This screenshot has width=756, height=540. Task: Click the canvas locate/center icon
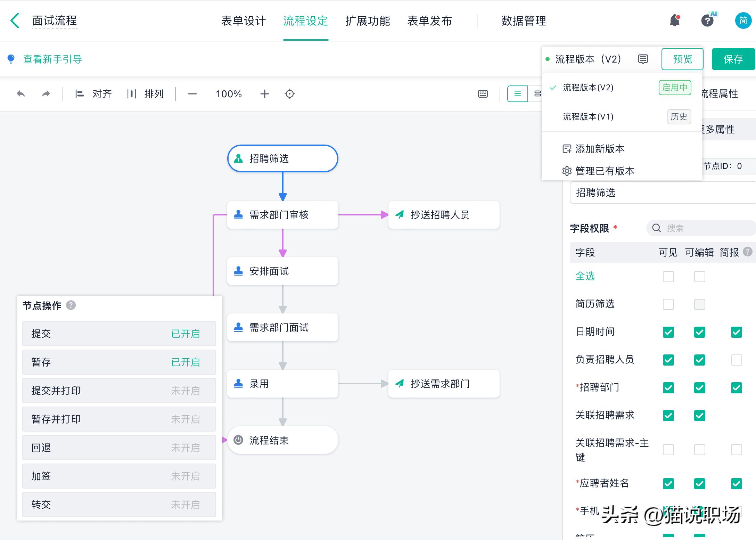(x=290, y=94)
